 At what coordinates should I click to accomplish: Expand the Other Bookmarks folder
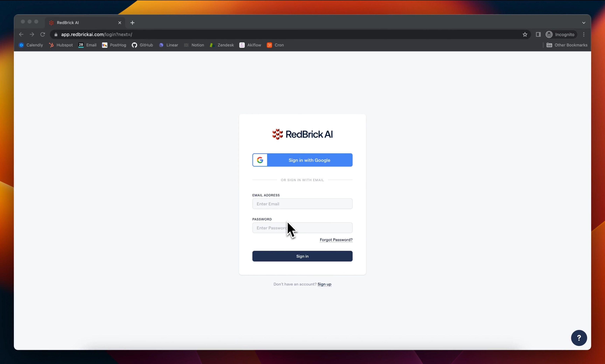567,45
